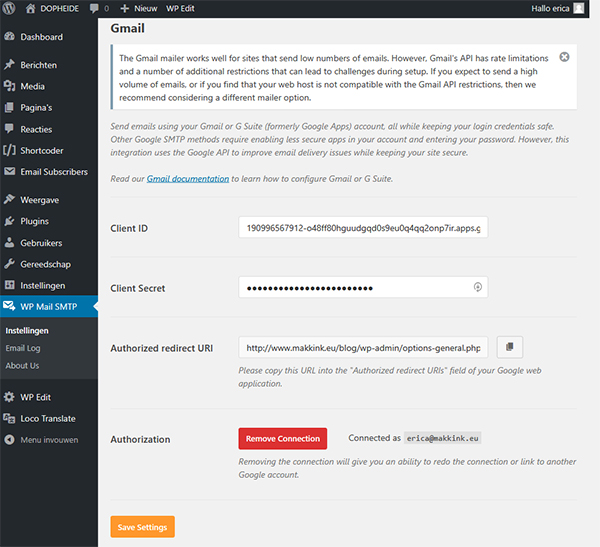
Task: Click the Remove Connection button
Action: tap(283, 439)
